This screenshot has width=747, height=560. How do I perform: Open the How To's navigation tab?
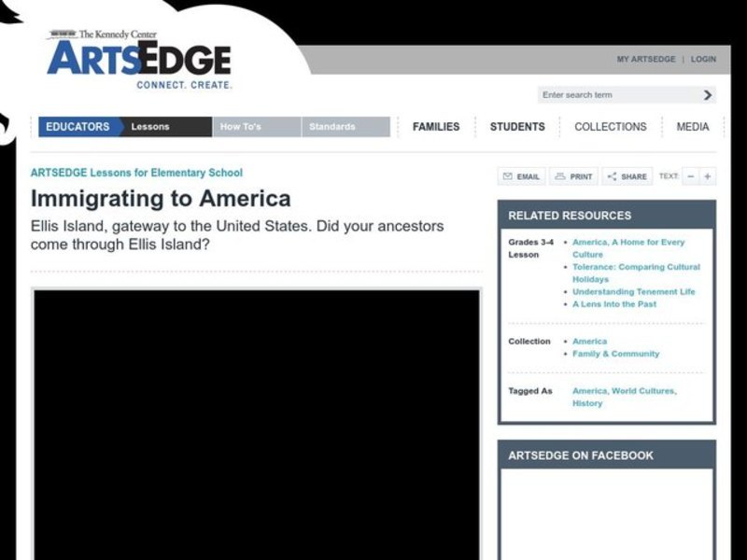coord(241,126)
